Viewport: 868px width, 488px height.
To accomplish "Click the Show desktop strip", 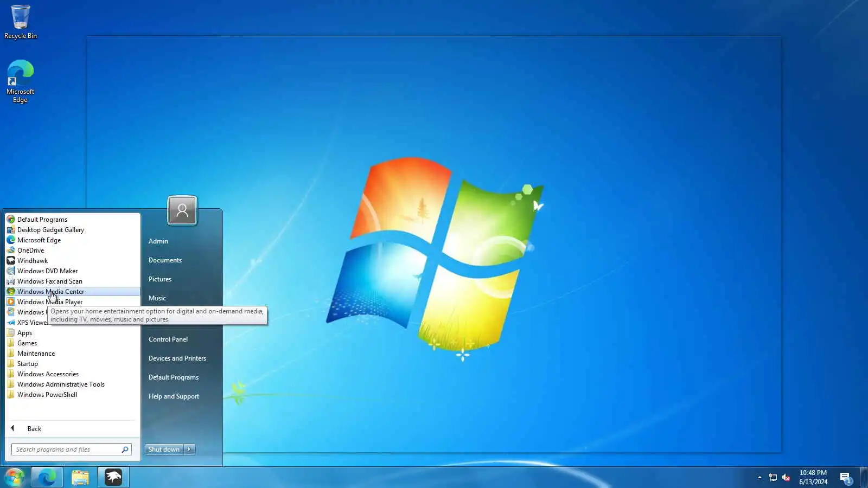I will pos(864,477).
